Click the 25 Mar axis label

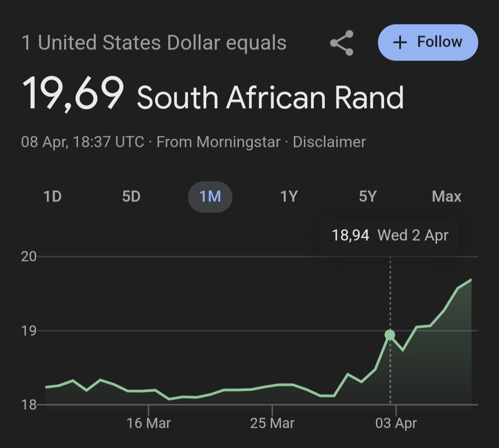(x=272, y=423)
